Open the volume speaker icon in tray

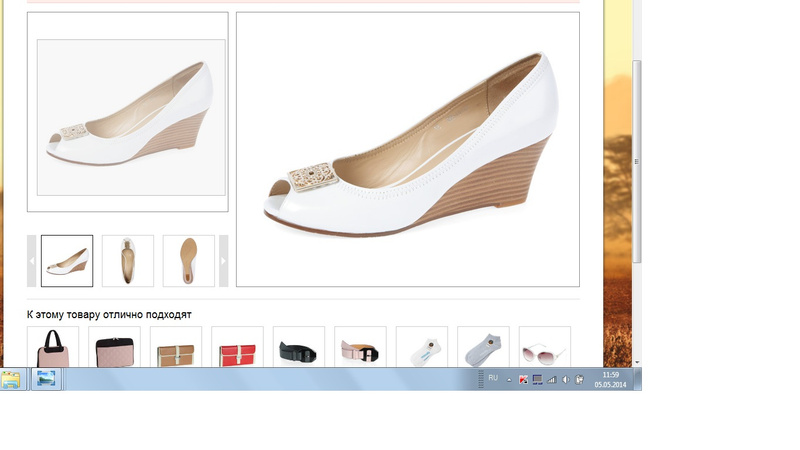pyautogui.click(x=565, y=379)
